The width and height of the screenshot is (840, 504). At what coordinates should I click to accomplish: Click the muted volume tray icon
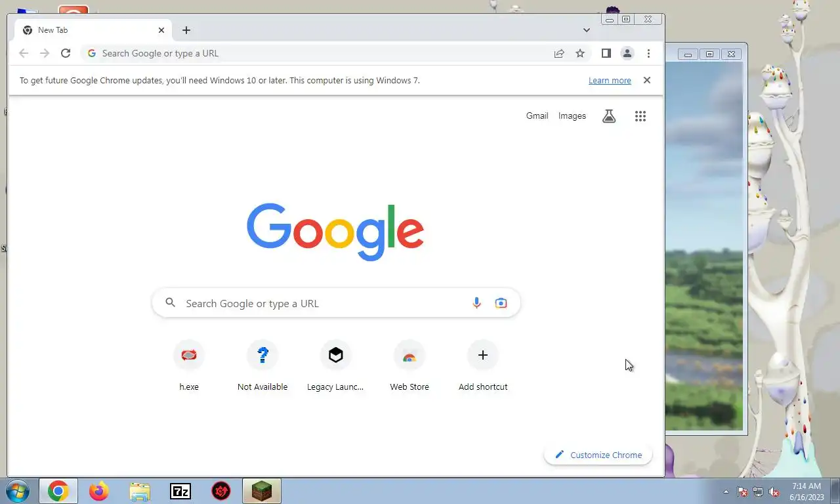(774, 492)
